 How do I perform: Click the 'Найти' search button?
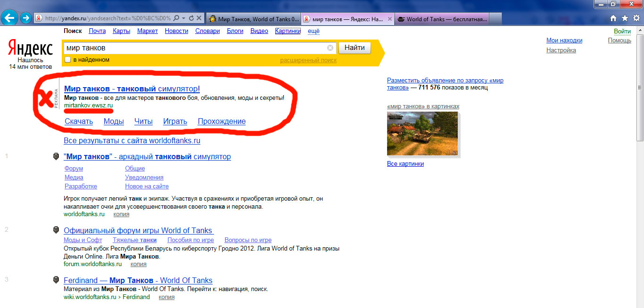355,48
